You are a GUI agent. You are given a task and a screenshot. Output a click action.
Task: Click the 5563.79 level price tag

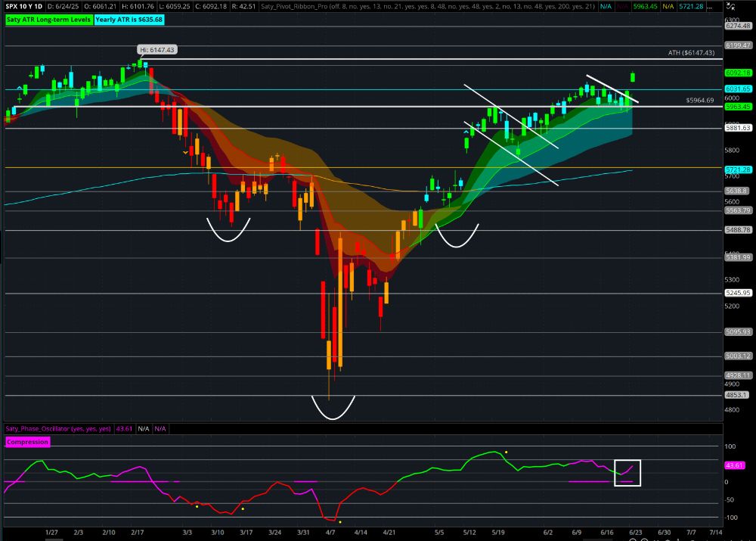(738, 210)
